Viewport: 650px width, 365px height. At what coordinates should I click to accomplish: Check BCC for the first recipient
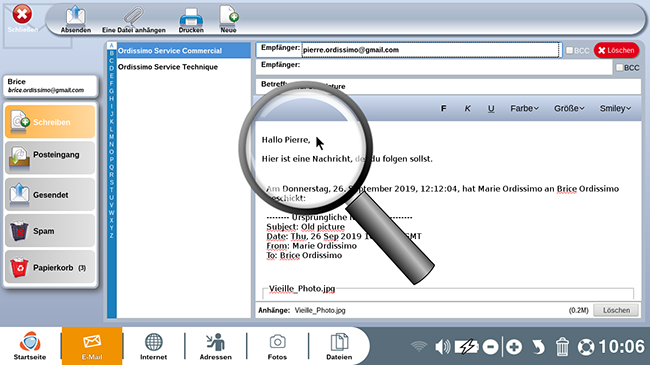tap(570, 50)
